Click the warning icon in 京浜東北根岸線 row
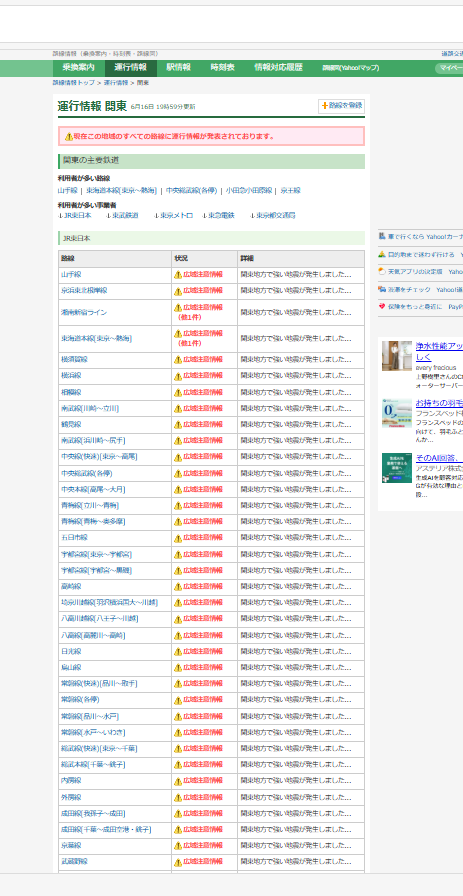 pyautogui.click(x=178, y=291)
